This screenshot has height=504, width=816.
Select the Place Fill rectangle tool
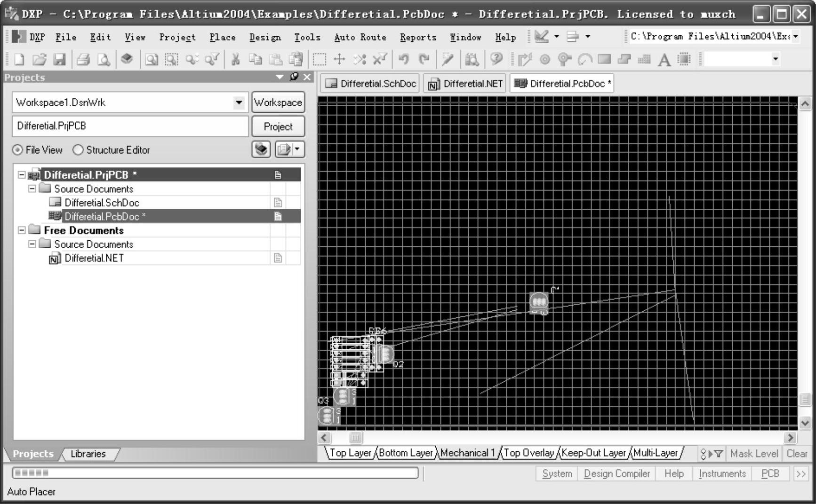pos(604,59)
